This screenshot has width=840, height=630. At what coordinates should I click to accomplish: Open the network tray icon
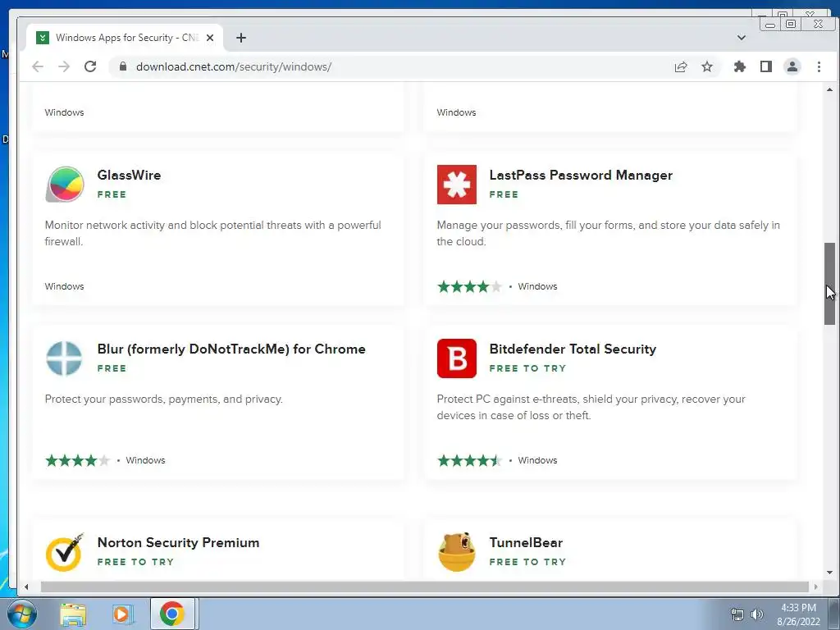pyautogui.click(x=737, y=614)
